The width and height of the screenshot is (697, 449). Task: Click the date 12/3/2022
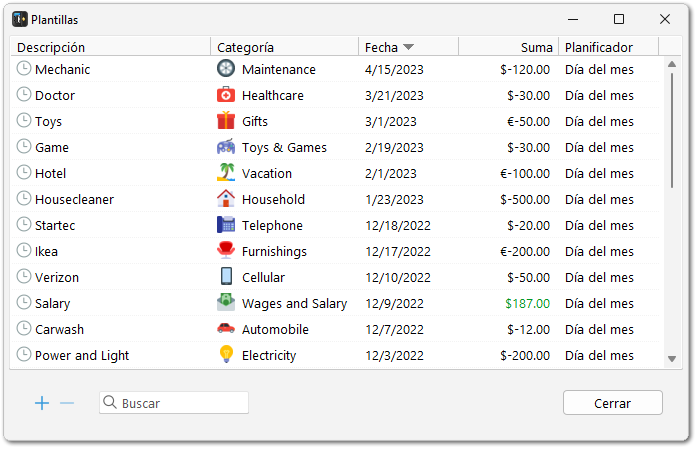click(x=394, y=356)
